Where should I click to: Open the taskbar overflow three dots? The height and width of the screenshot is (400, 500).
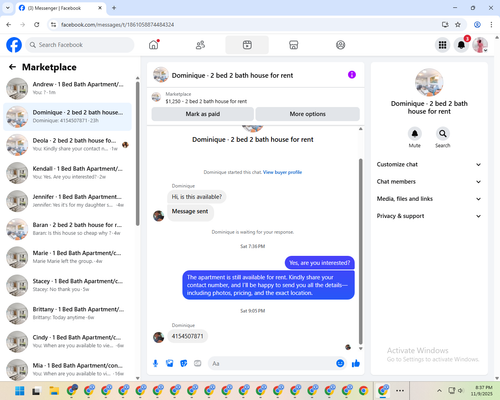(400, 390)
